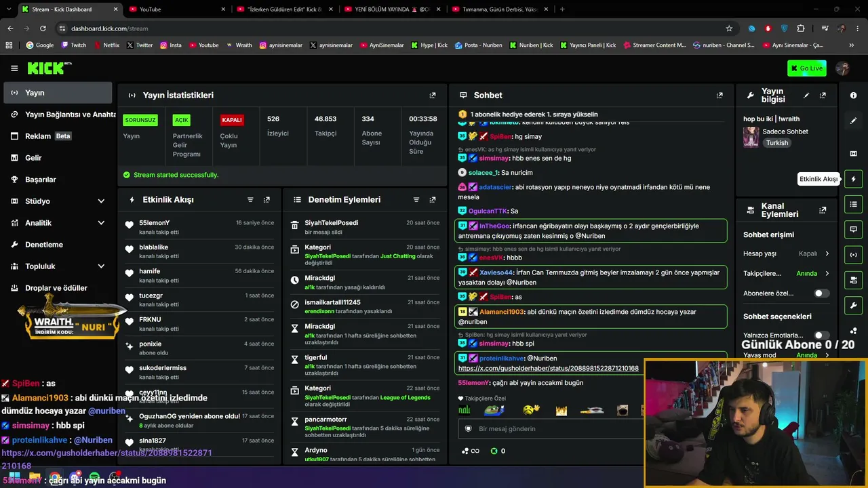Click the SORUNSUZ stream status badge
The width and height of the screenshot is (868, 488).
(140, 120)
